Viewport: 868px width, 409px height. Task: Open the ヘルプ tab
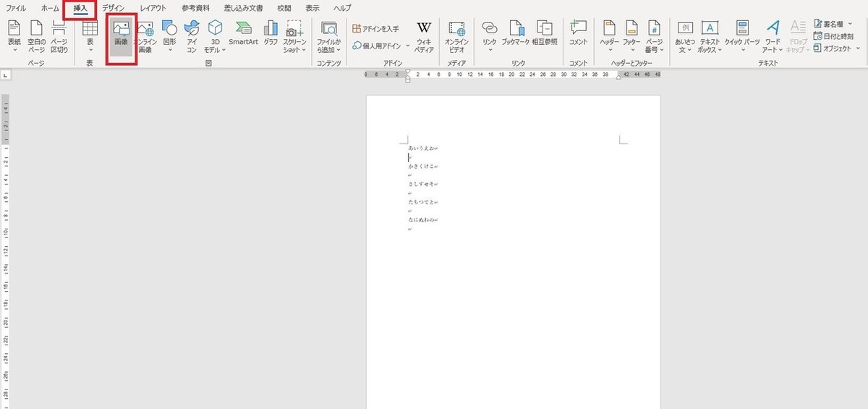coord(342,8)
